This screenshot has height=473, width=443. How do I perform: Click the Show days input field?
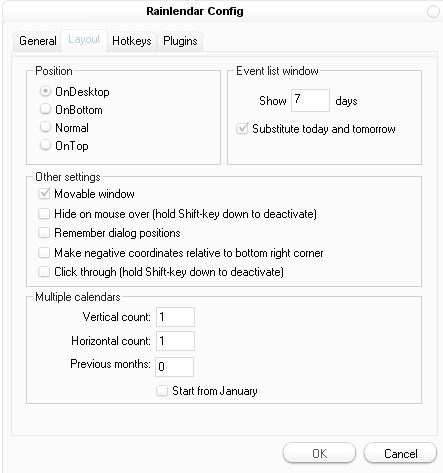click(x=310, y=100)
